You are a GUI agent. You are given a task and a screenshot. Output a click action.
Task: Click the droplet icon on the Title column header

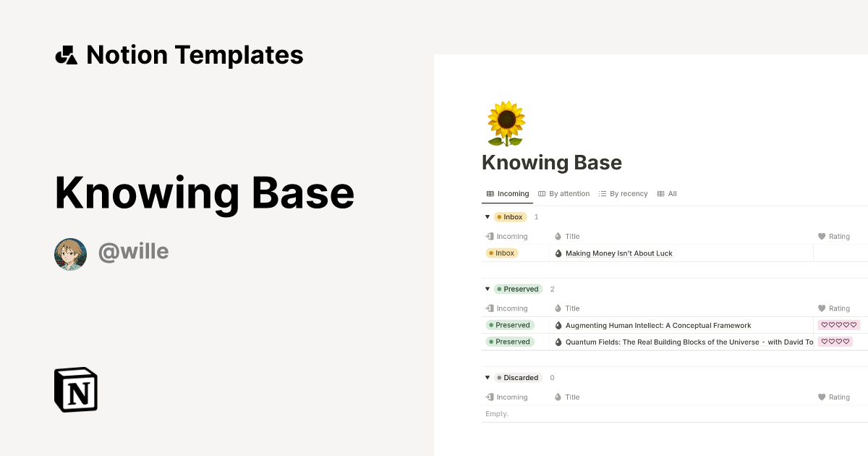(556, 236)
